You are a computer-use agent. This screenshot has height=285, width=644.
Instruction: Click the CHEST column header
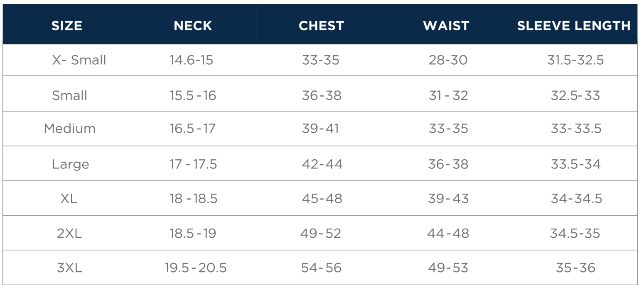[321, 26]
